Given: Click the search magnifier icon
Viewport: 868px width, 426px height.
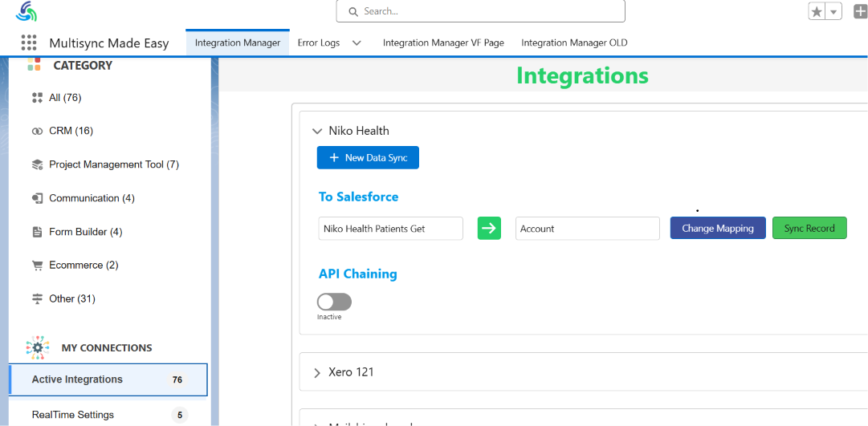Looking at the screenshot, I should click(x=352, y=11).
